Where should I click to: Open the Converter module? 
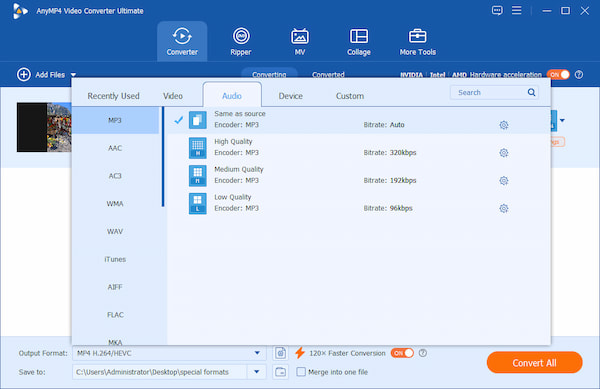click(x=182, y=41)
